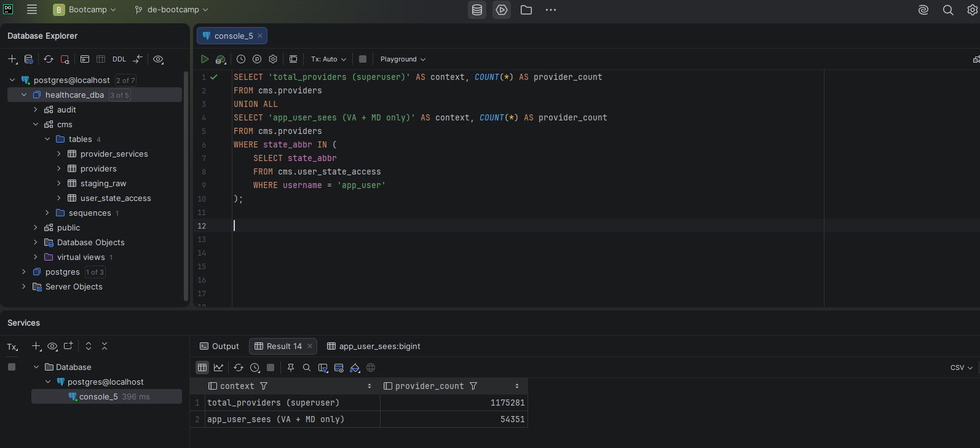Collapse the postgres@localhost data source node

tap(12, 80)
